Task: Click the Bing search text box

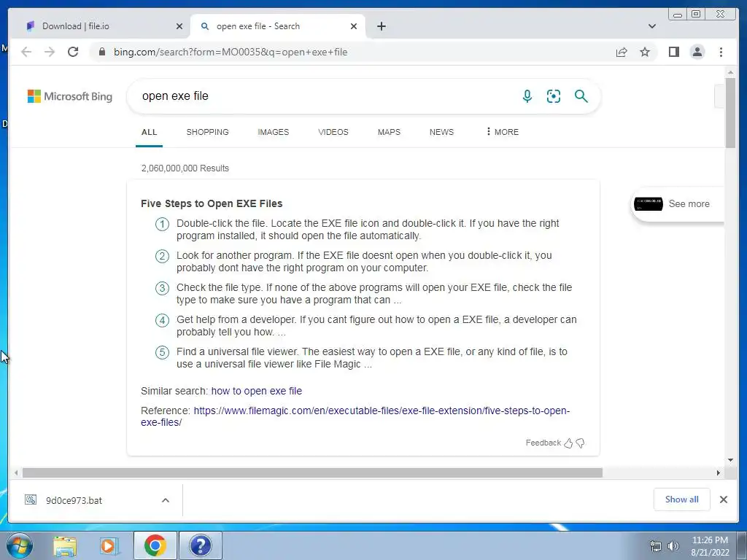Action: [324, 96]
